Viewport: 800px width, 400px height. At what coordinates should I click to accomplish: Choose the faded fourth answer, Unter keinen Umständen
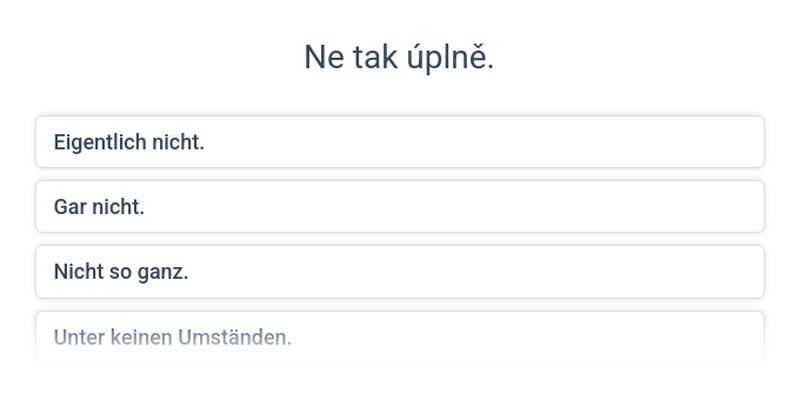pos(400,337)
